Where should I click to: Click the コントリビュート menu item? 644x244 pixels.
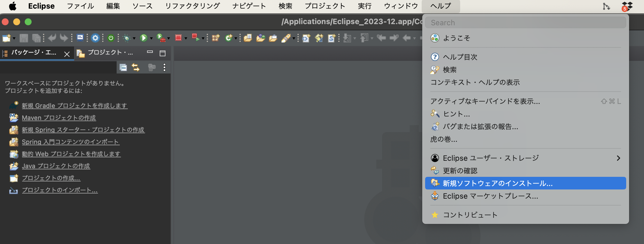coord(525,215)
